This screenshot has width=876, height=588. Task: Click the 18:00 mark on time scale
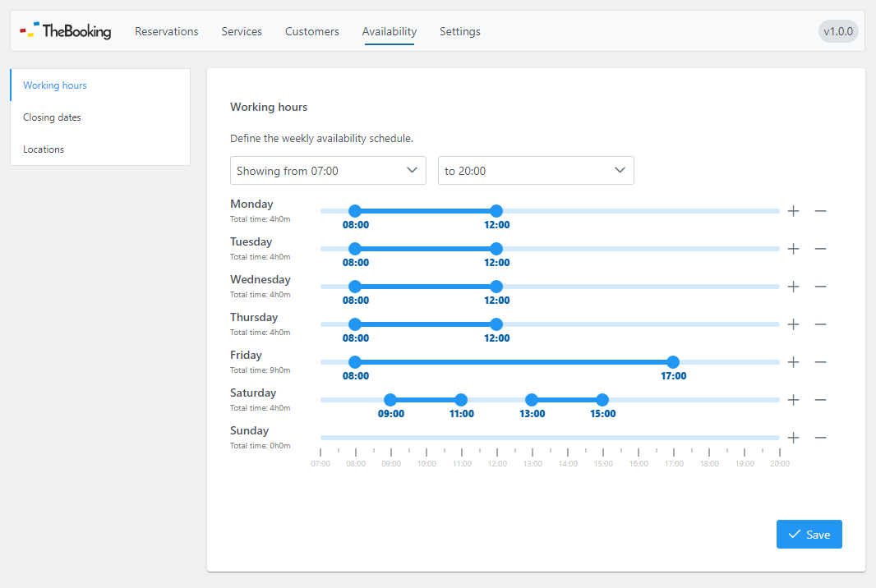coord(709,463)
